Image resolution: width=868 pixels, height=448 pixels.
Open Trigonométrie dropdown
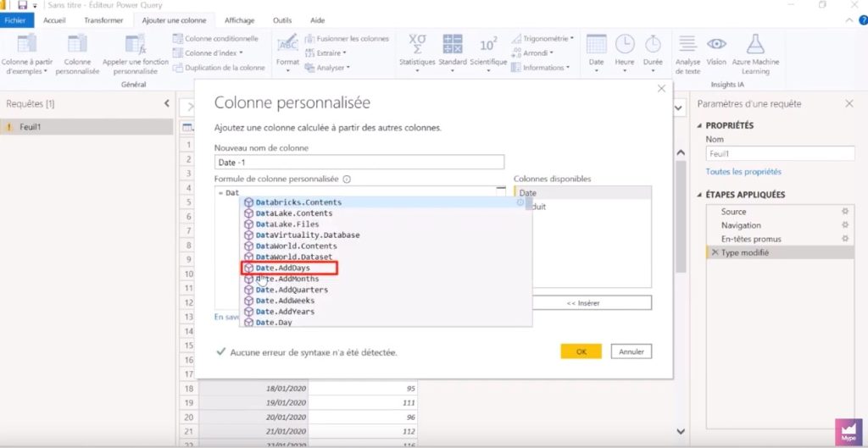click(x=542, y=39)
